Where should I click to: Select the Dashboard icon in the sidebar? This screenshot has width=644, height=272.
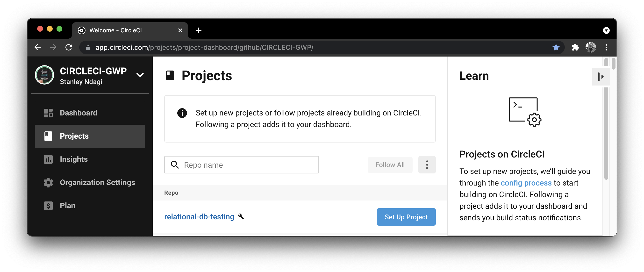pos(48,113)
